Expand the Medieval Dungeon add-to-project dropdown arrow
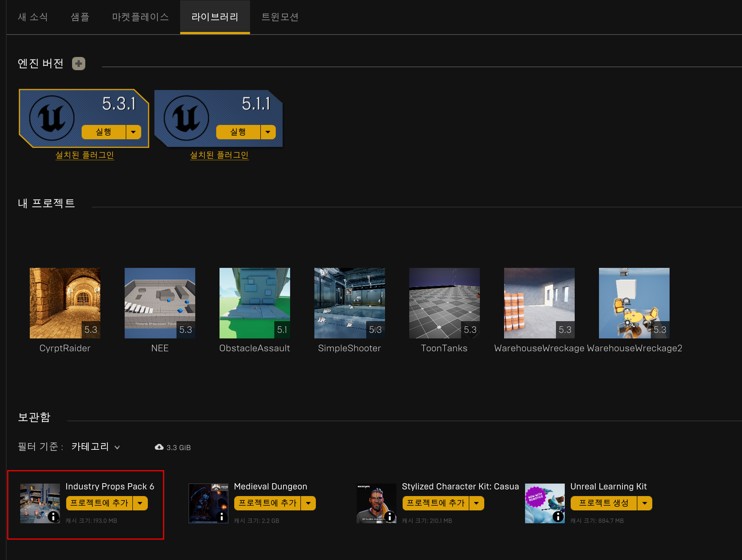 pyautogui.click(x=308, y=503)
